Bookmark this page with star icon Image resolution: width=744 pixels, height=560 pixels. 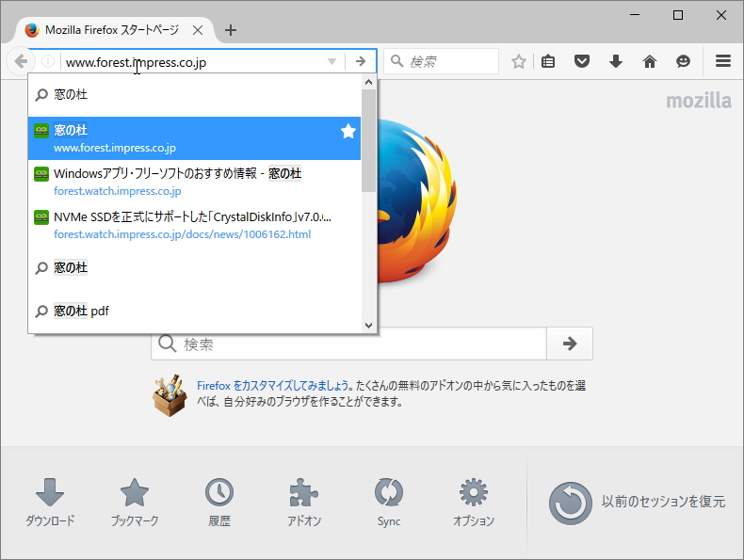519,61
